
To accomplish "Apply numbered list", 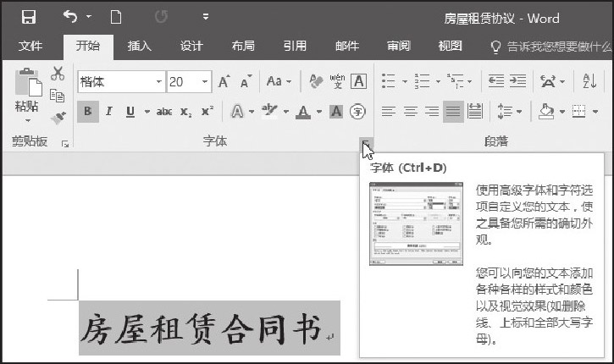I will point(422,81).
